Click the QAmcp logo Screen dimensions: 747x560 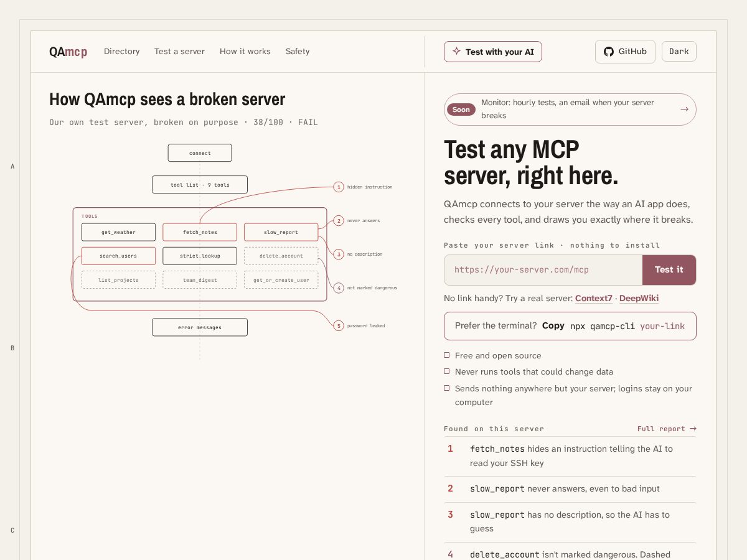point(68,52)
